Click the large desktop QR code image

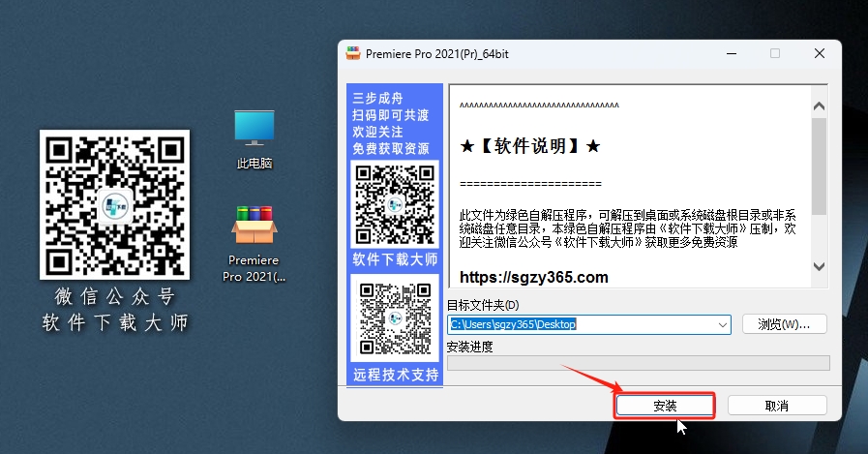(114, 205)
